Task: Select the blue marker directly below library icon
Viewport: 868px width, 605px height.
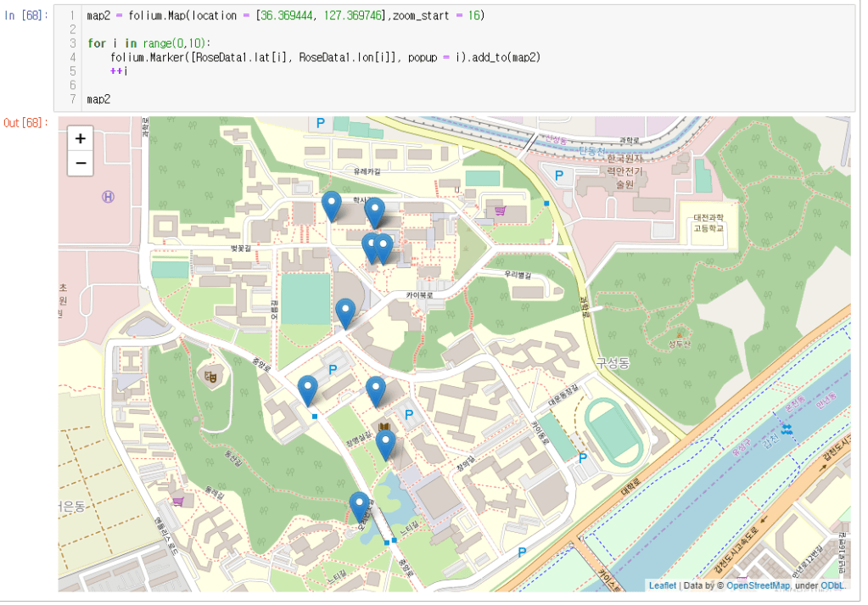Action: (x=385, y=442)
